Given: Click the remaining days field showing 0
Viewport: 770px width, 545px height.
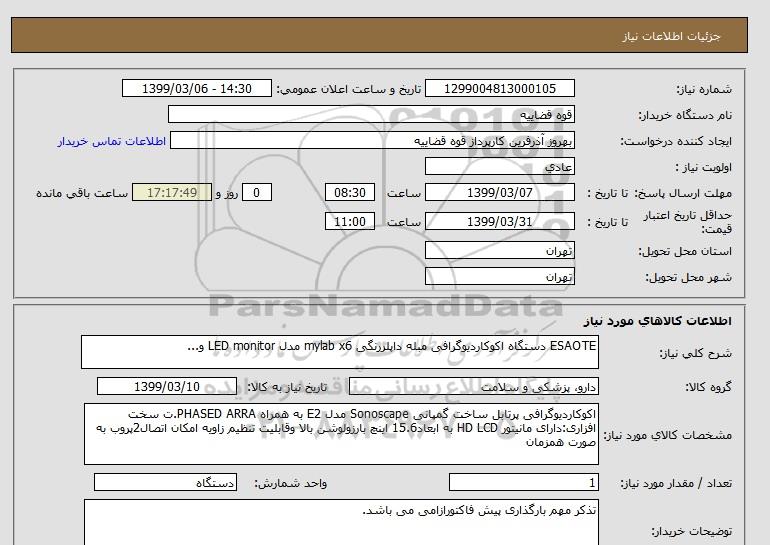Looking at the screenshot, I should [x=256, y=192].
